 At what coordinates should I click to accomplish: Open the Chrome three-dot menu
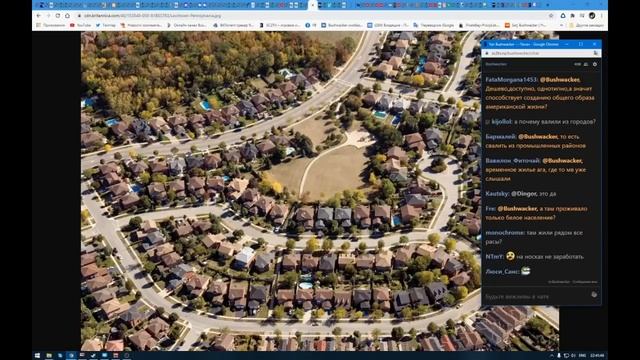(602, 16)
